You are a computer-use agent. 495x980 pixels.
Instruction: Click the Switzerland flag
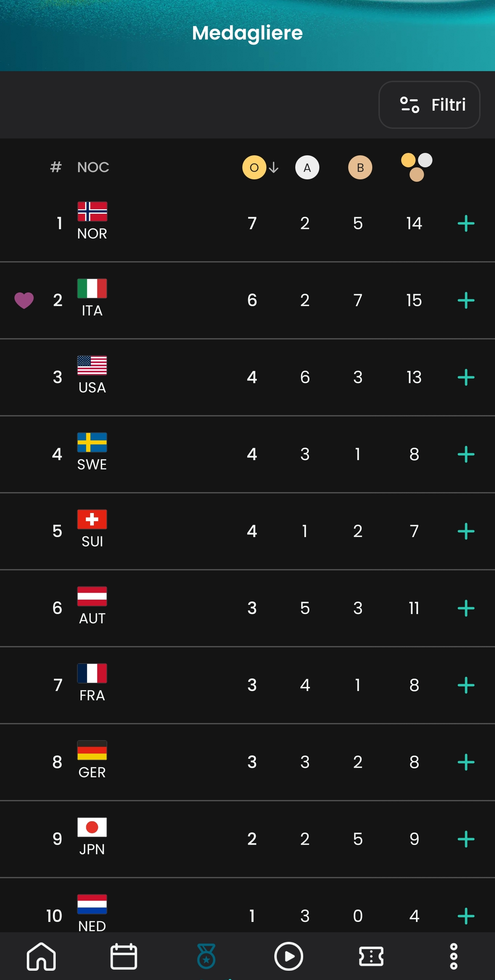(92, 519)
